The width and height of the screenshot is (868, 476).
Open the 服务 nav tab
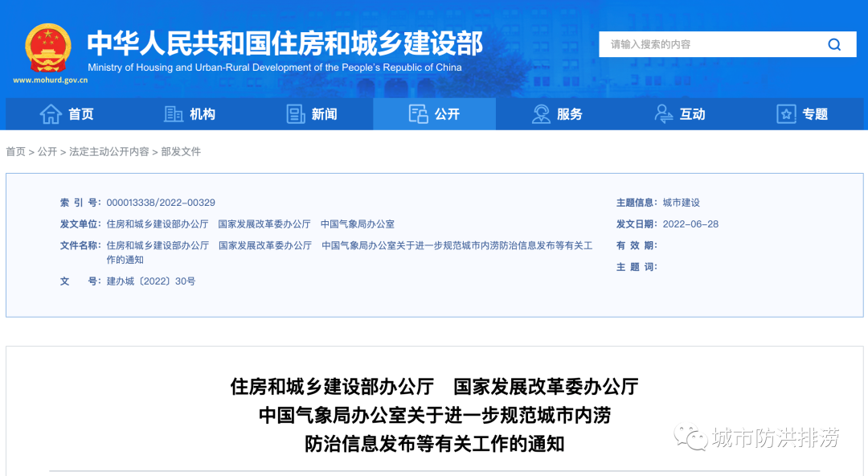[x=557, y=114]
